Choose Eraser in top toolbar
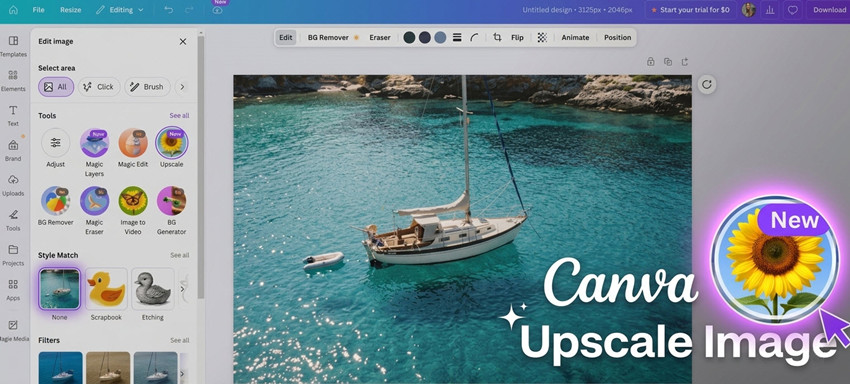 click(379, 37)
